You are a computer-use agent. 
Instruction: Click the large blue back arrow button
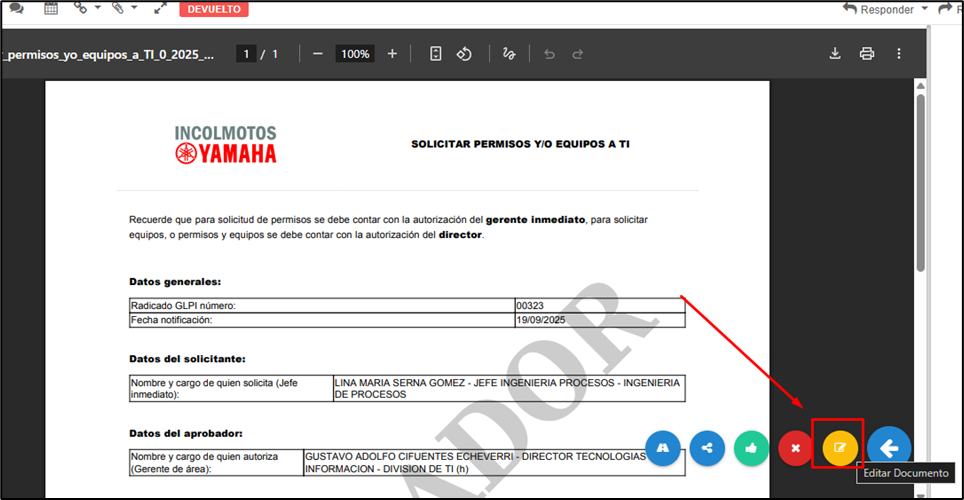coord(888,448)
